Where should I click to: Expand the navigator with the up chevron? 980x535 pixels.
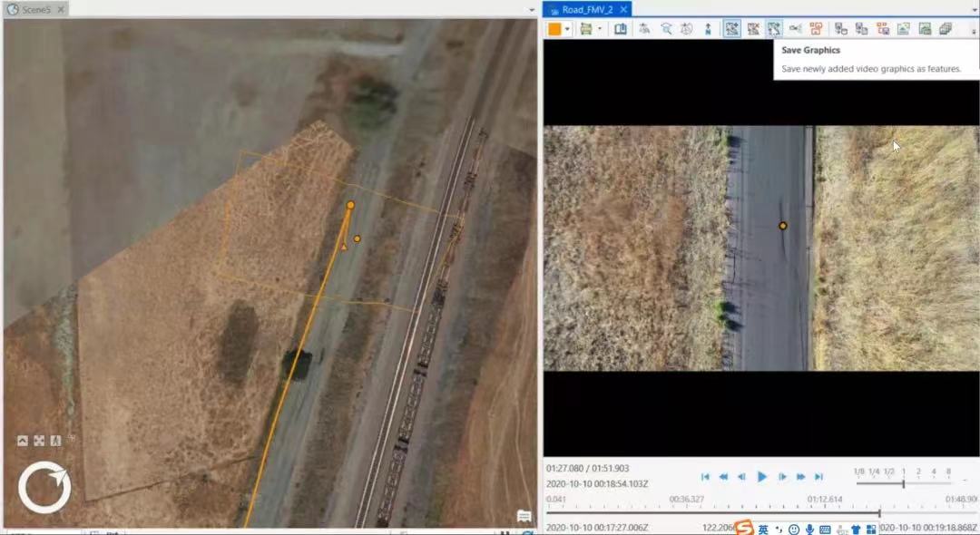[24, 441]
